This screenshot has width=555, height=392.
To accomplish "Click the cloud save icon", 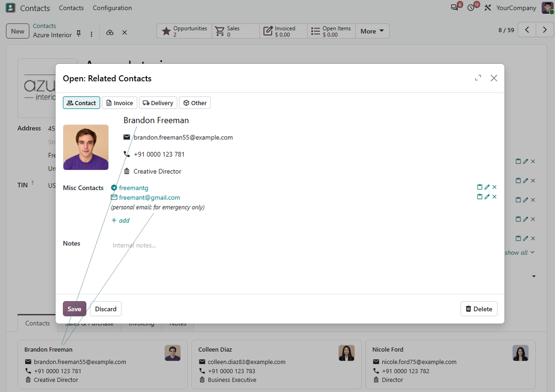I will pos(110,32).
